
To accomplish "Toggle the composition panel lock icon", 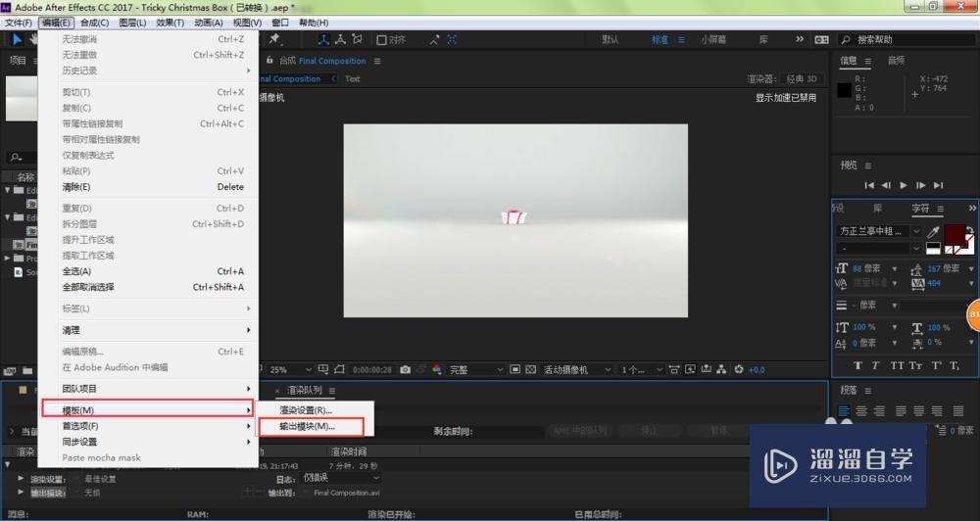I will coord(269,61).
